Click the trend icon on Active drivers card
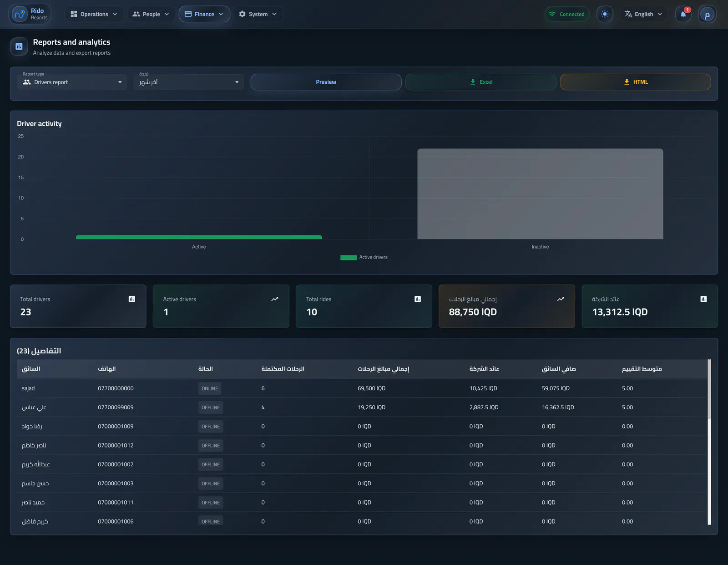728x565 pixels. click(275, 299)
